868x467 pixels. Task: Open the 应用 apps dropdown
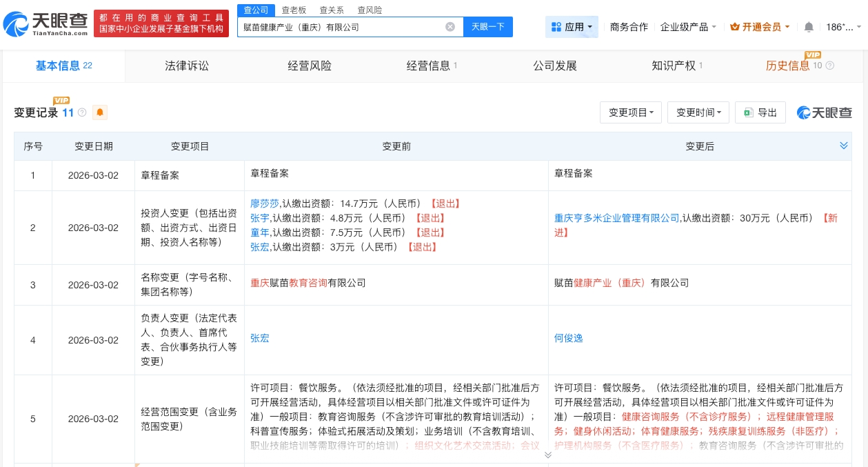572,27
